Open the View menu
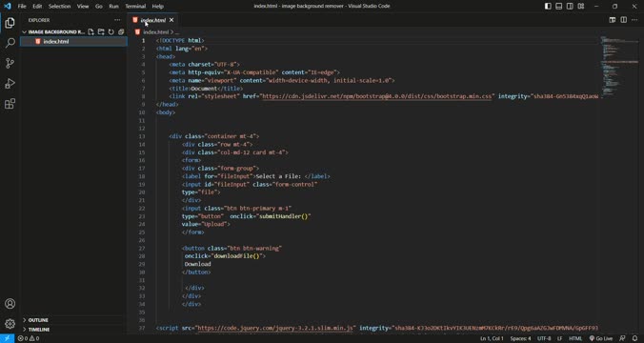 pos(83,6)
